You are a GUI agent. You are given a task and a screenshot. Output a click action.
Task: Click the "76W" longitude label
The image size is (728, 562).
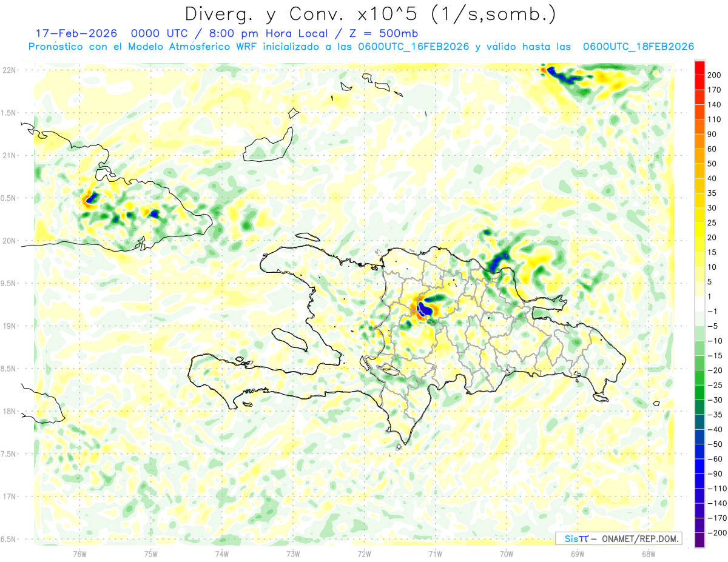pyautogui.click(x=80, y=554)
